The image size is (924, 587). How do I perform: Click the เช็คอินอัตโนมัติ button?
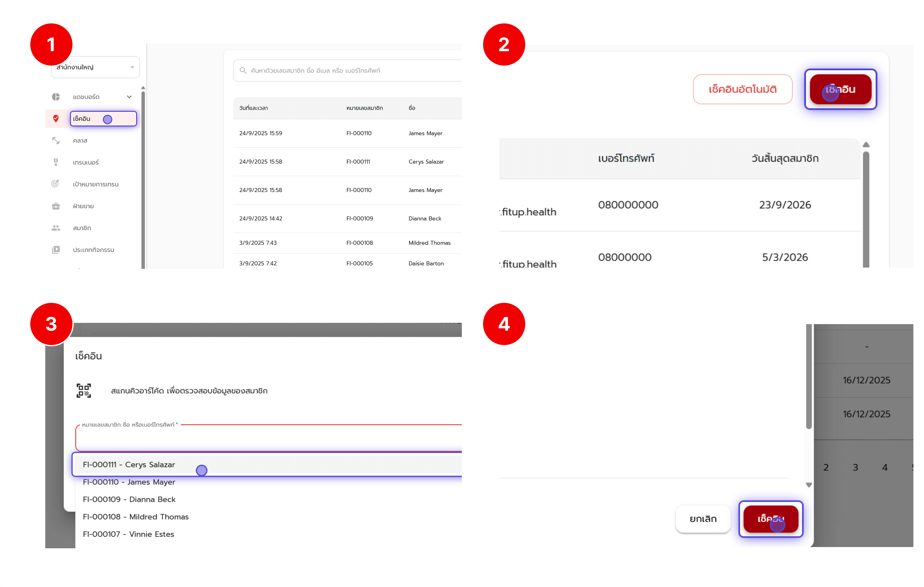(x=742, y=89)
